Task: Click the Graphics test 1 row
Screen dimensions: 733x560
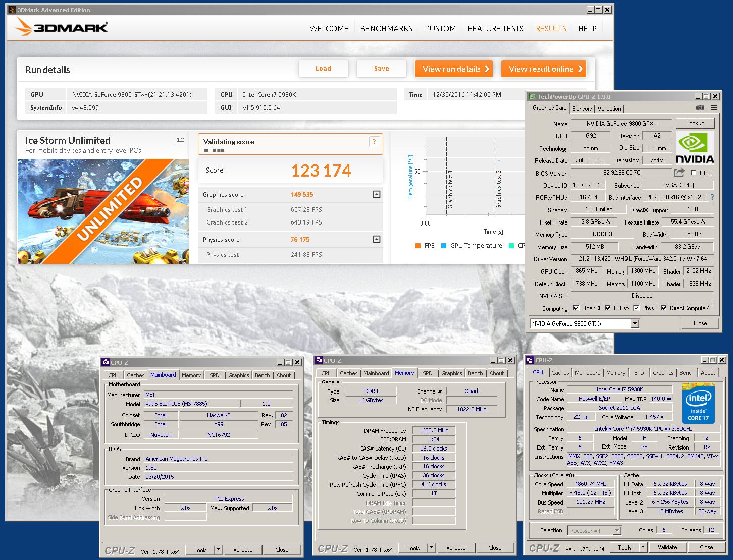Action: click(x=290, y=210)
